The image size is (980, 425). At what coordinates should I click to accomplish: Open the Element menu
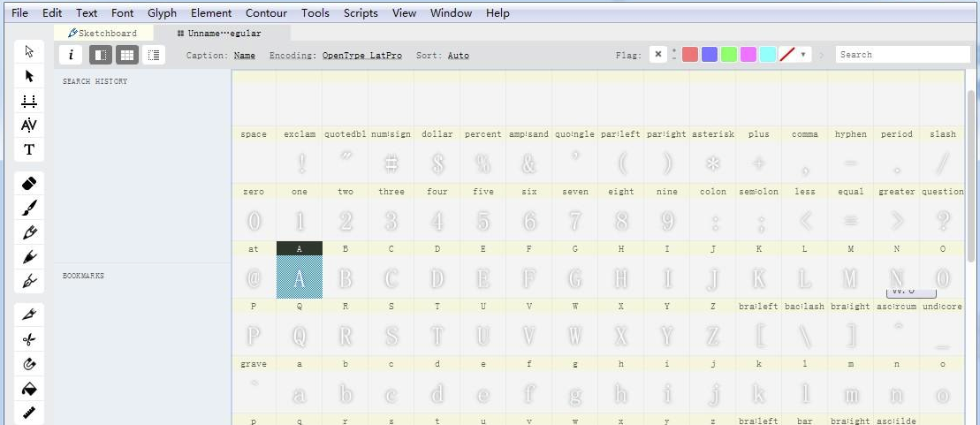(x=211, y=12)
